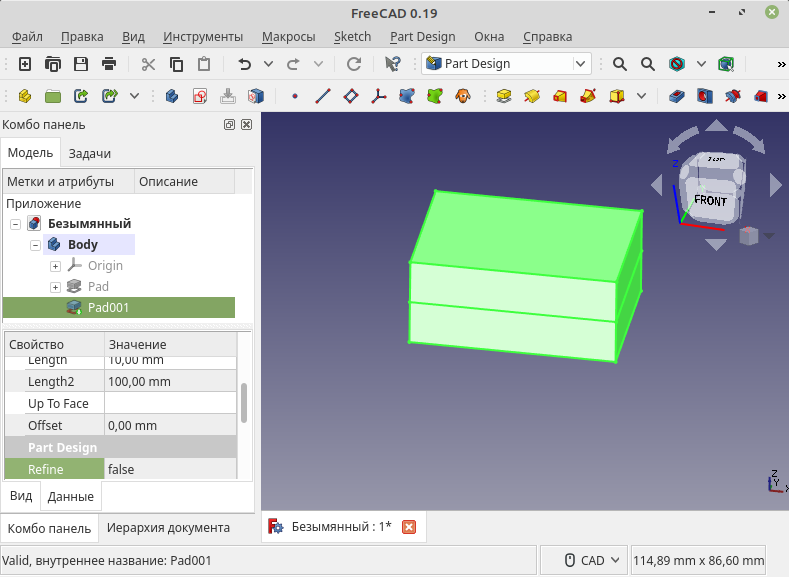Activate the What's This help pointer
The width and height of the screenshot is (789, 577).
click(x=393, y=64)
